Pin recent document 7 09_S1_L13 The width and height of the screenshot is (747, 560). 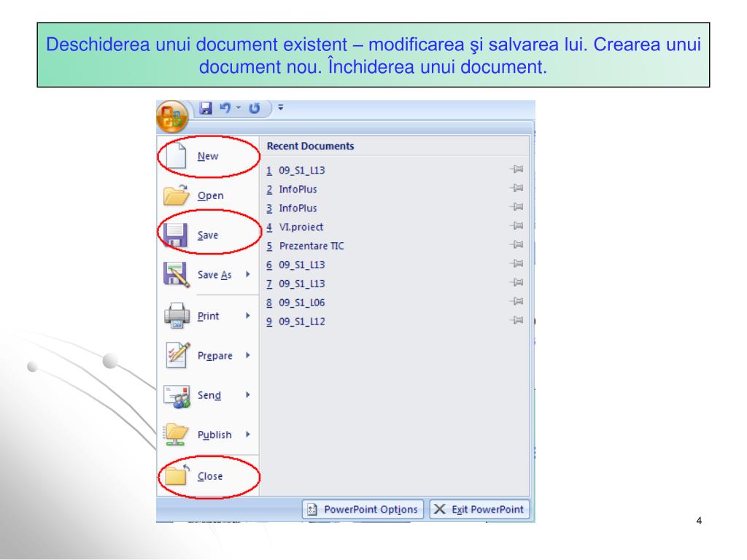(516, 282)
